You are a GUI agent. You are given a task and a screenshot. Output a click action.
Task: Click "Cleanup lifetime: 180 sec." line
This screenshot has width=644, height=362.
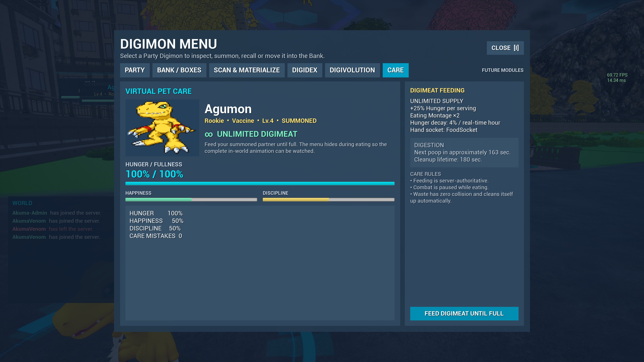[x=448, y=160]
